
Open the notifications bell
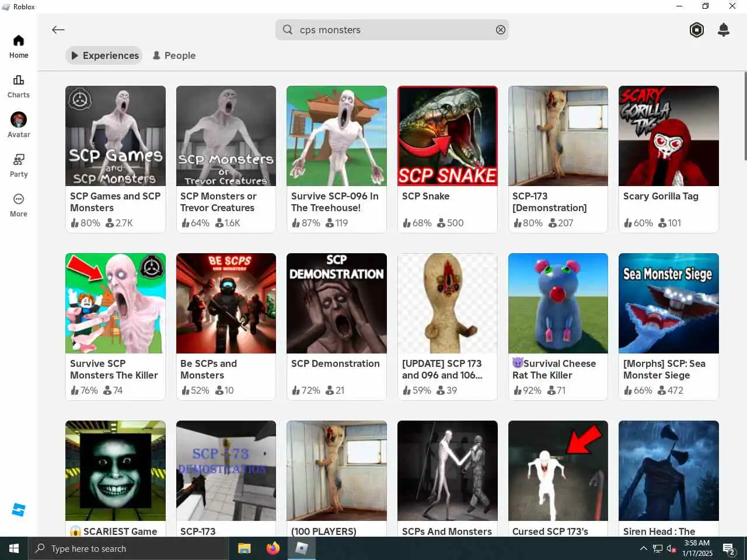724,30
